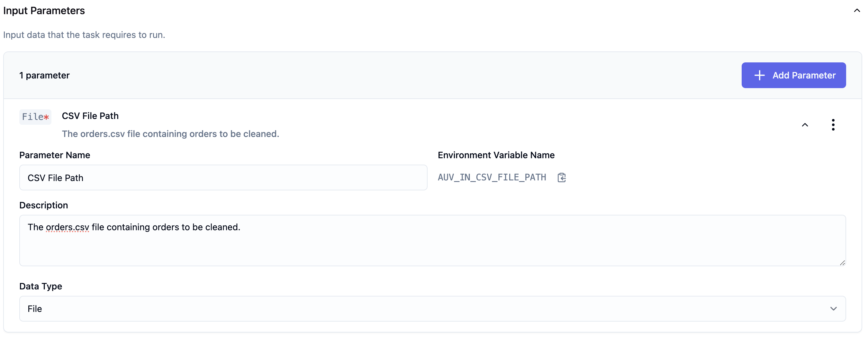
Task: Copy the AUV_IN_CSV_FILE_PATH environment variable name
Action: (561, 178)
